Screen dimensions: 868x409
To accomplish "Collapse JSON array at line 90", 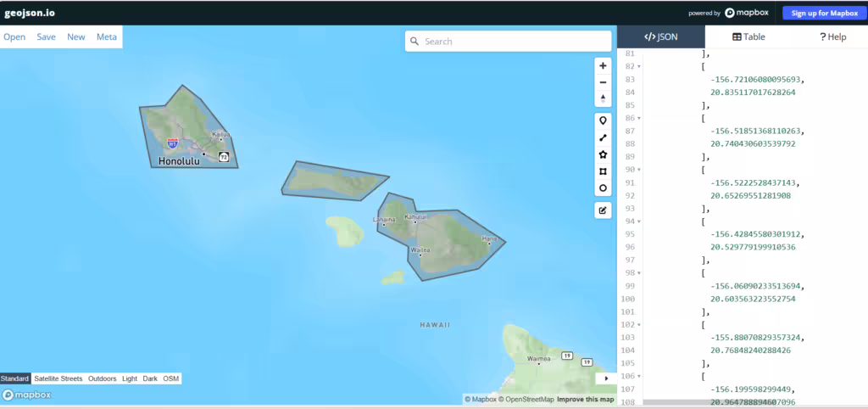I will [x=639, y=170].
